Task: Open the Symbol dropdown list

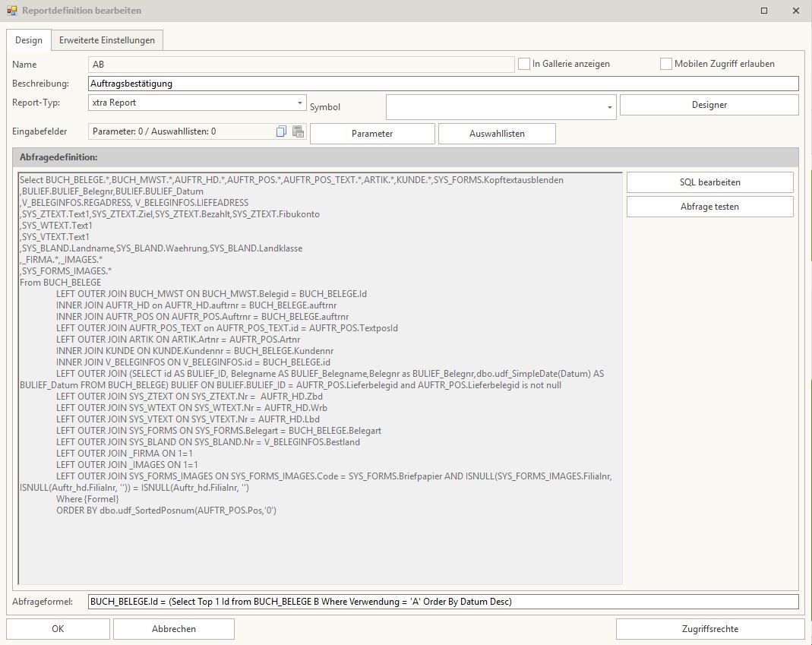Action: [609, 108]
